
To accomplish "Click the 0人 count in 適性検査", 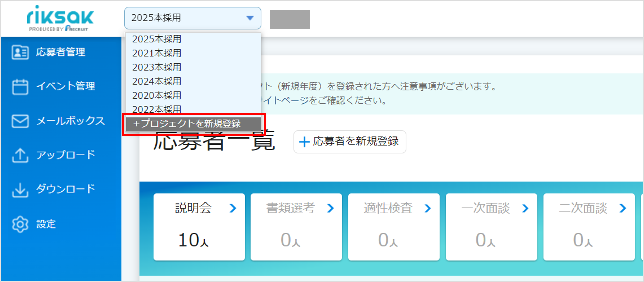I will [x=388, y=240].
